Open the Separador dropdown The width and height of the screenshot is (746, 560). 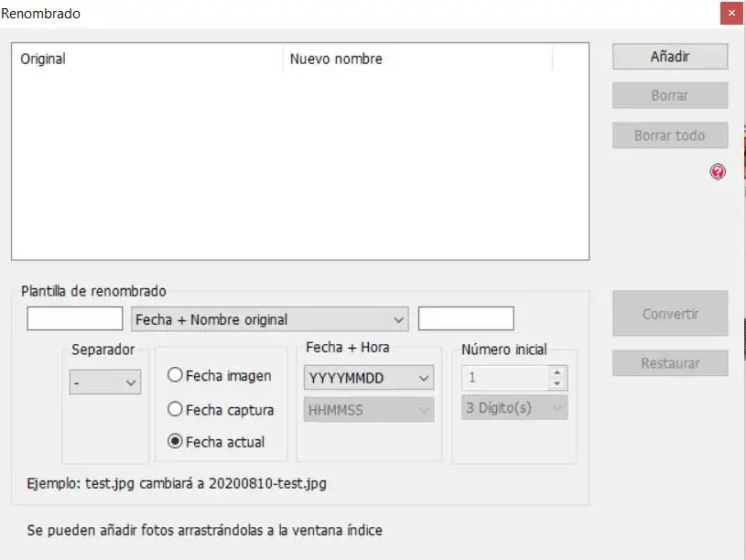tap(105, 382)
